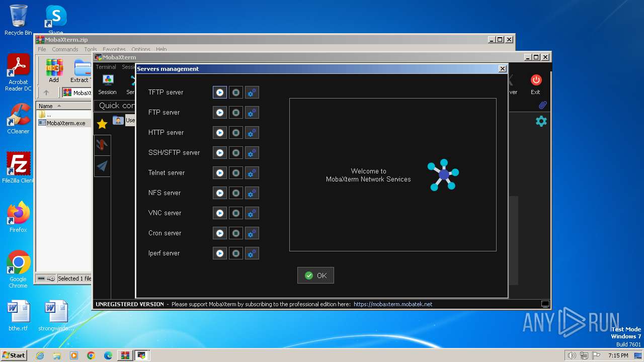The width and height of the screenshot is (644, 362).
Task: Stop the NFS server
Action: 236,193
